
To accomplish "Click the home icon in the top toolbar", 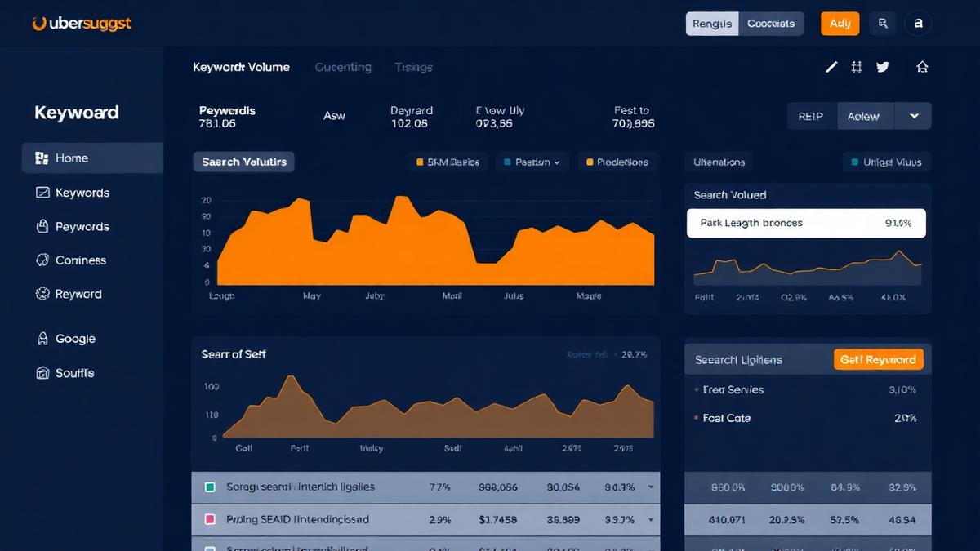I will tap(922, 67).
